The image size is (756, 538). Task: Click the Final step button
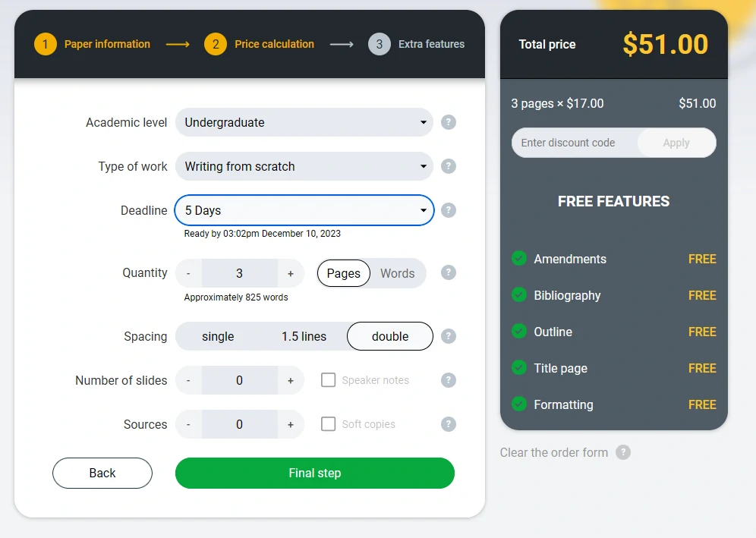pos(314,473)
